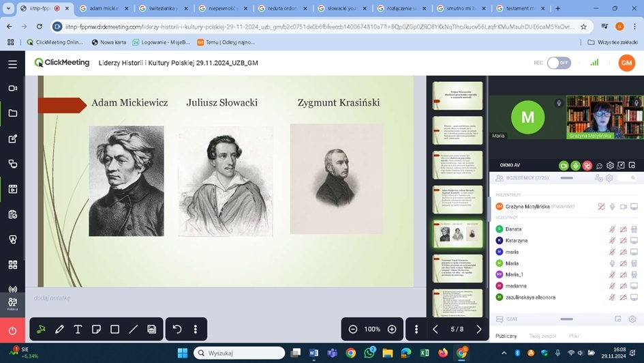The height and width of the screenshot is (363, 644).
Task: Select the pointer tool in drawing toolbar
Action: point(41,330)
